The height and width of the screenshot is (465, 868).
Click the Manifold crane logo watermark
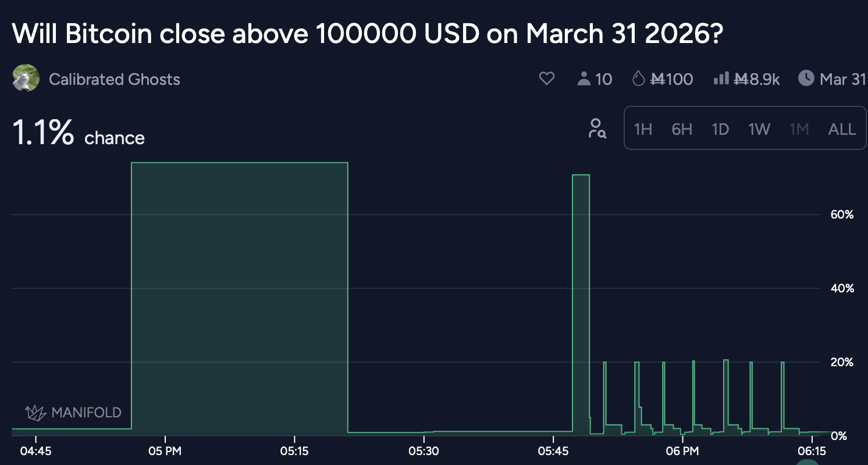tap(35, 413)
